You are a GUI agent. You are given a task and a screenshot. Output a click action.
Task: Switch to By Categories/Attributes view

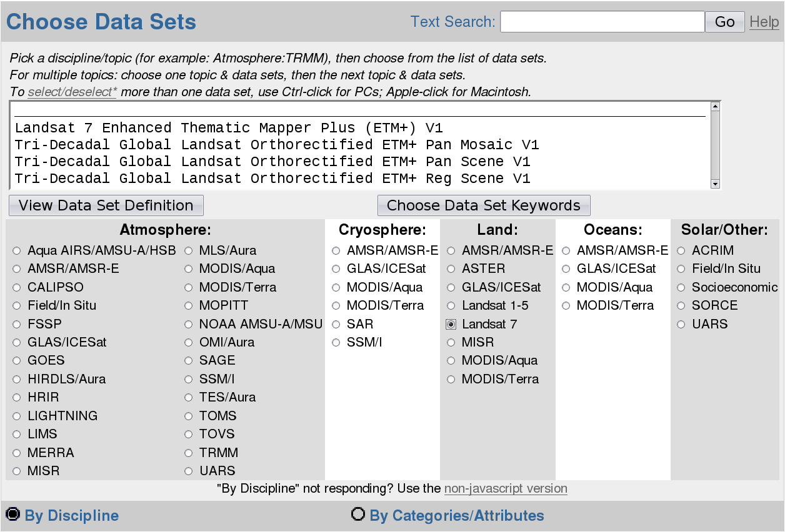(357, 515)
